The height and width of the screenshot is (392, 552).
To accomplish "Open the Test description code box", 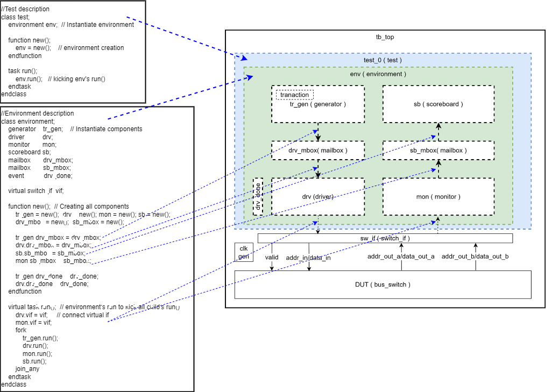I will pos(73,51).
